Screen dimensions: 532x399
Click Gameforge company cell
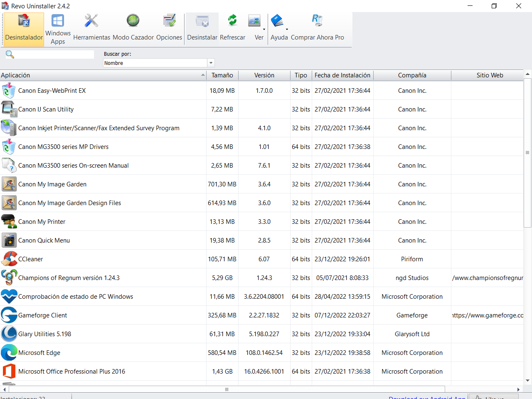click(412, 315)
